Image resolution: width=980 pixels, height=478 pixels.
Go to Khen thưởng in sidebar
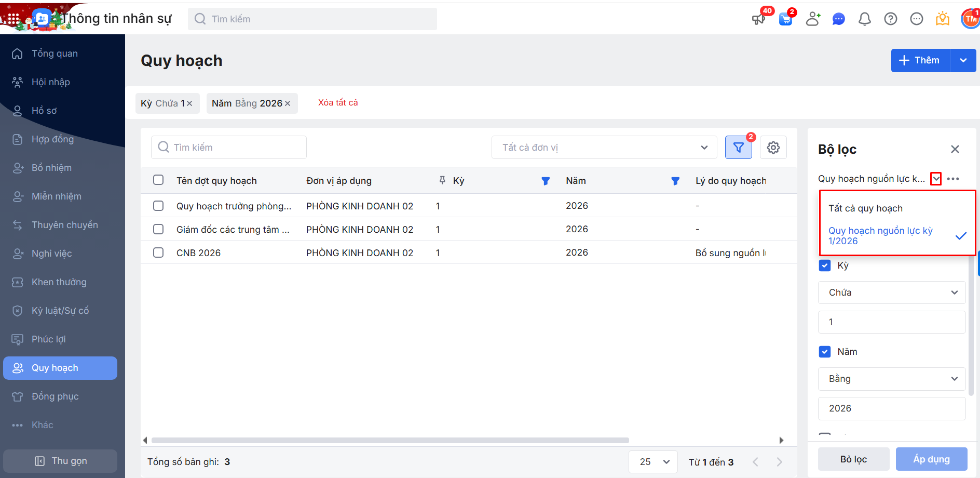(x=59, y=282)
